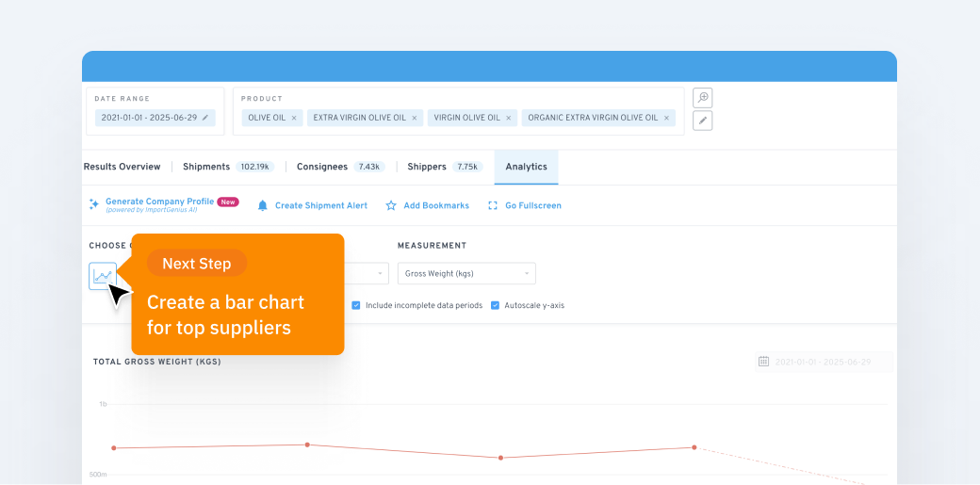Select the line chart type icon
This screenshot has height=485, width=980.
tap(103, 276)
